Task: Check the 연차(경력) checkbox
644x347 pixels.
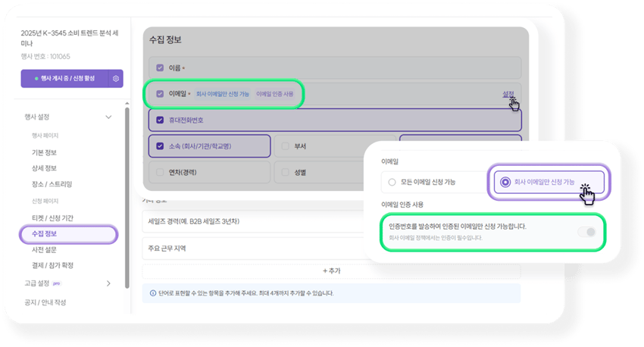Action: tap(160, 173)
